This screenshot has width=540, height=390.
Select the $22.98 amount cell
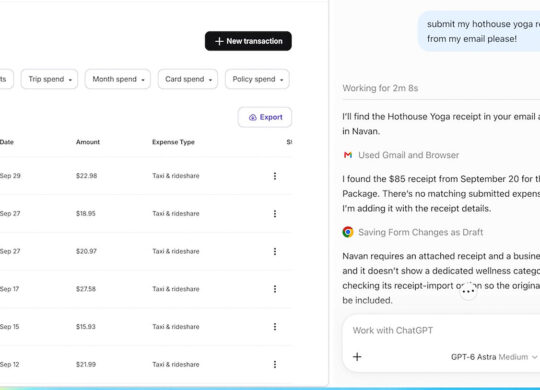86,176
